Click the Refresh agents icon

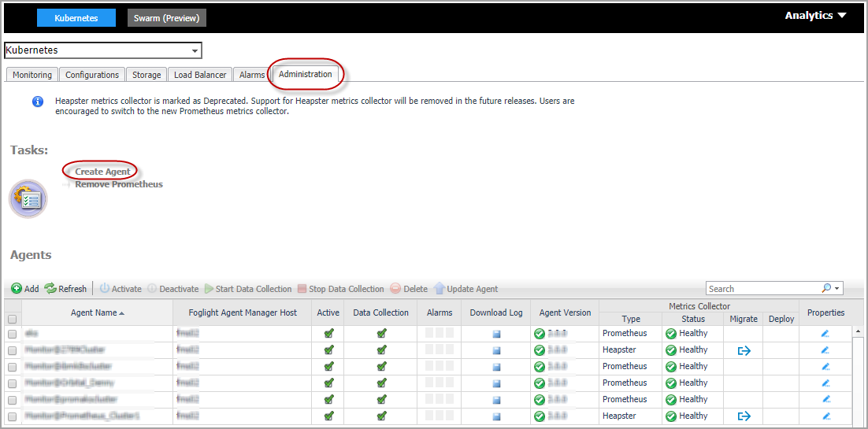50,289
